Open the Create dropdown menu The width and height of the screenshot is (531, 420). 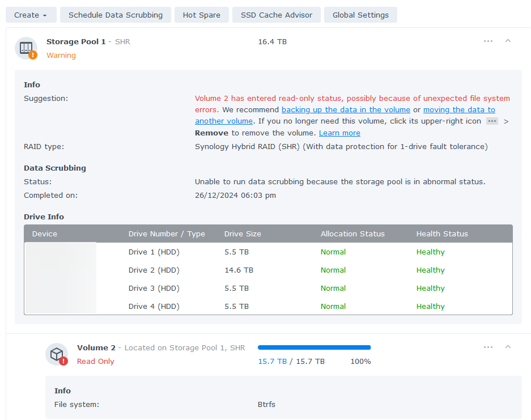pyautogui.click(x=31, y=15)
